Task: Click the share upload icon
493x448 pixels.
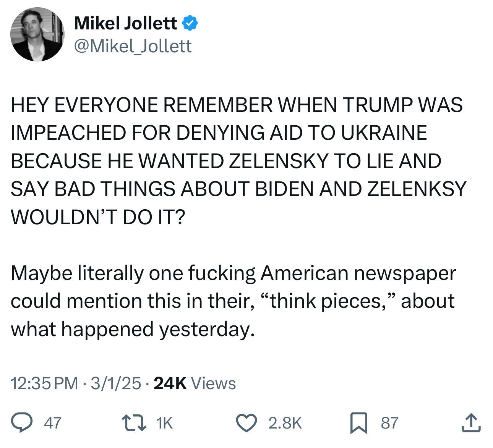Action: point(471,423)
